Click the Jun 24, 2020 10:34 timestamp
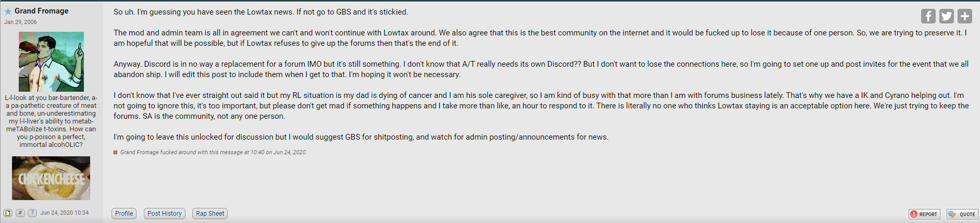 65,213
